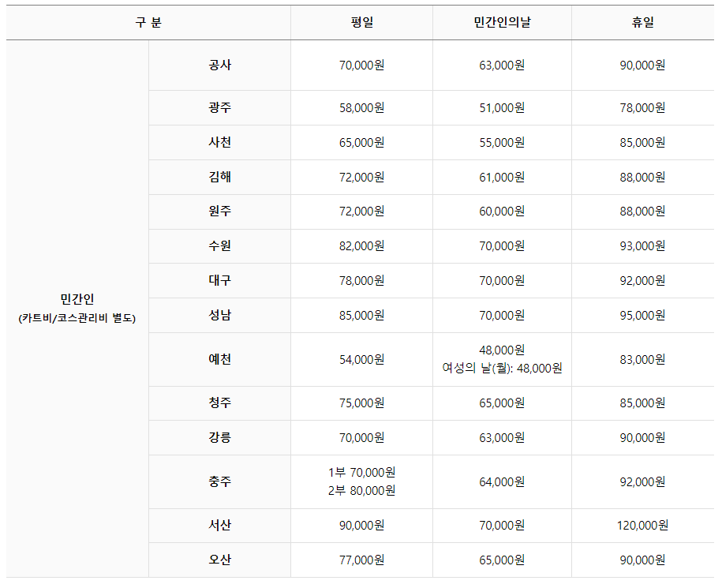This screenshot has width=722, height=588.
Task: Select the 서산 row label
Action: [219, 526]
